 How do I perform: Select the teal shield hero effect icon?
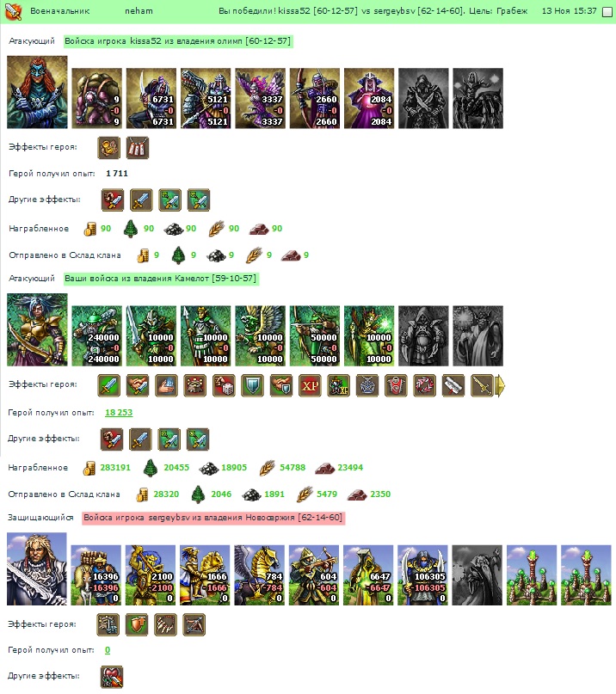pyautogui.click(x=253, y=385)
